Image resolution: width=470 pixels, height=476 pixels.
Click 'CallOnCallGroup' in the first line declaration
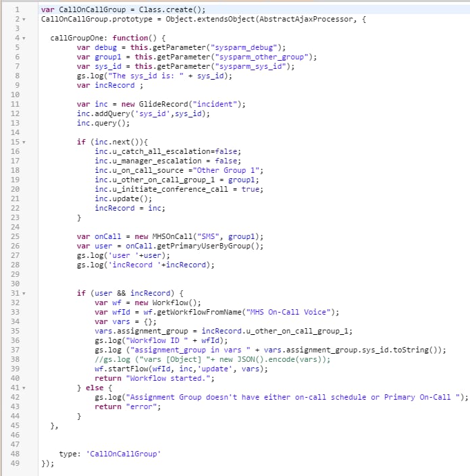(93, 9)
